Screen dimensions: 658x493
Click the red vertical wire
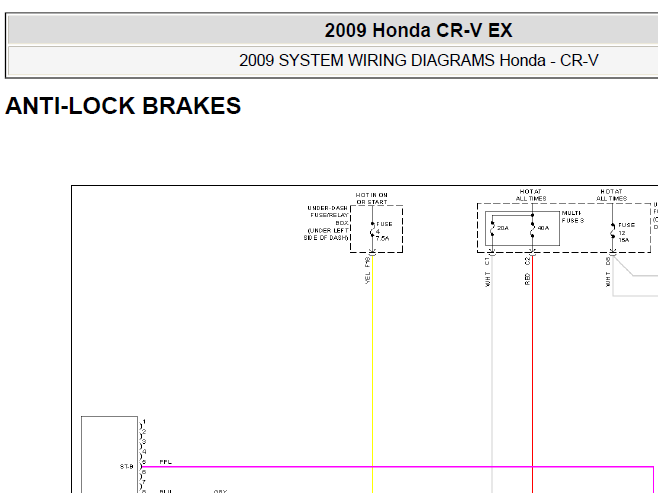pyautogui.click(x=533, y=373)
